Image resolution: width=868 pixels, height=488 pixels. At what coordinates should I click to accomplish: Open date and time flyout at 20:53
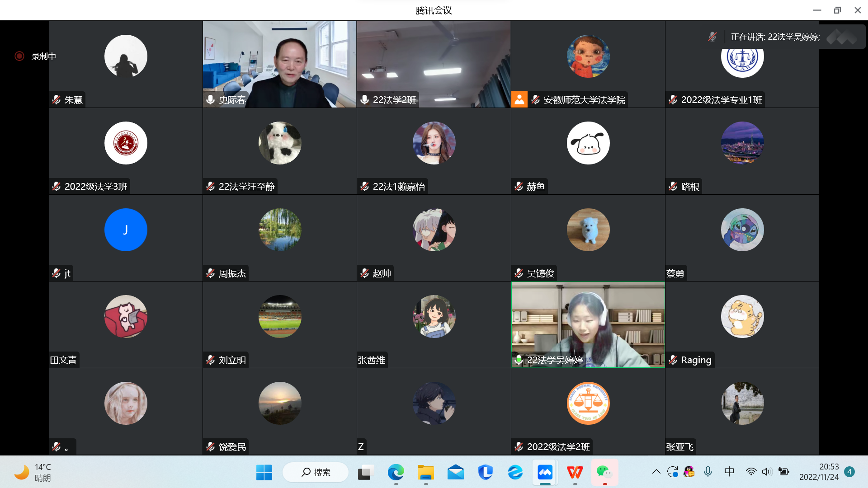tap(819, 472)
